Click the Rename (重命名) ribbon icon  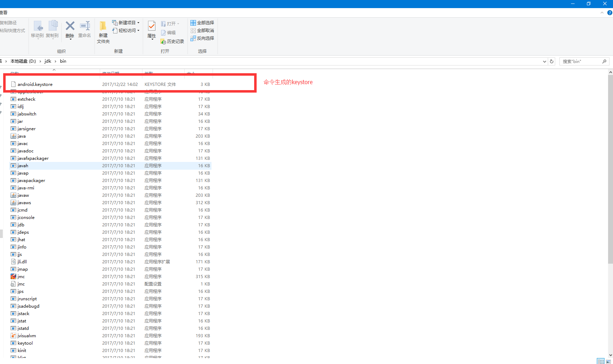click(85, 26)
